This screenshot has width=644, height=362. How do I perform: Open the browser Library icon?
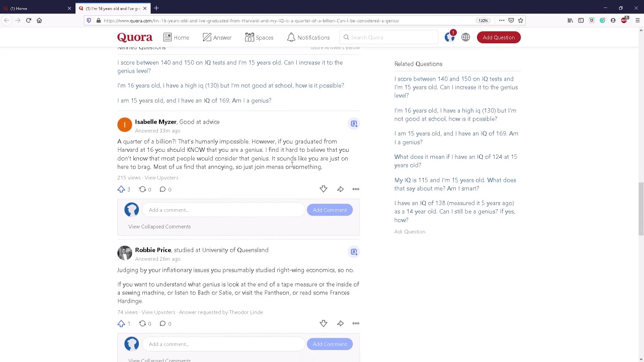point(570,21)
